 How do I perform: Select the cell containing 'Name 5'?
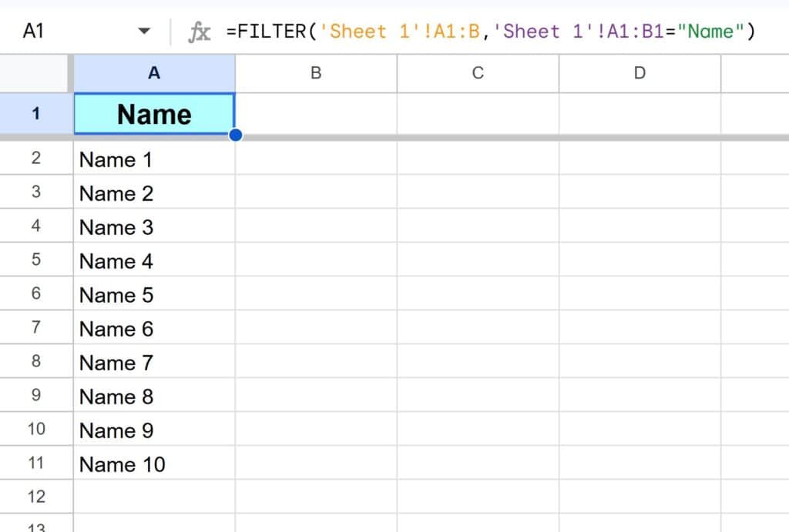[x=154, y=293]
